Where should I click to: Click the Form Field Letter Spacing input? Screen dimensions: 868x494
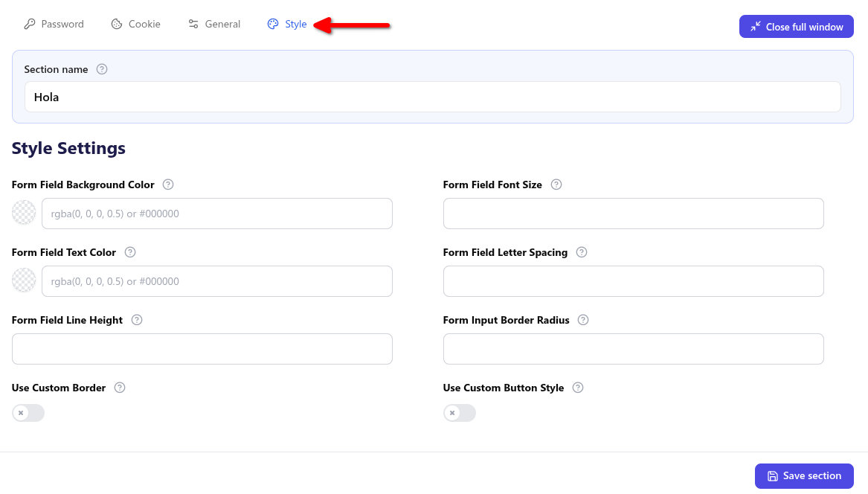coord(633,280)
